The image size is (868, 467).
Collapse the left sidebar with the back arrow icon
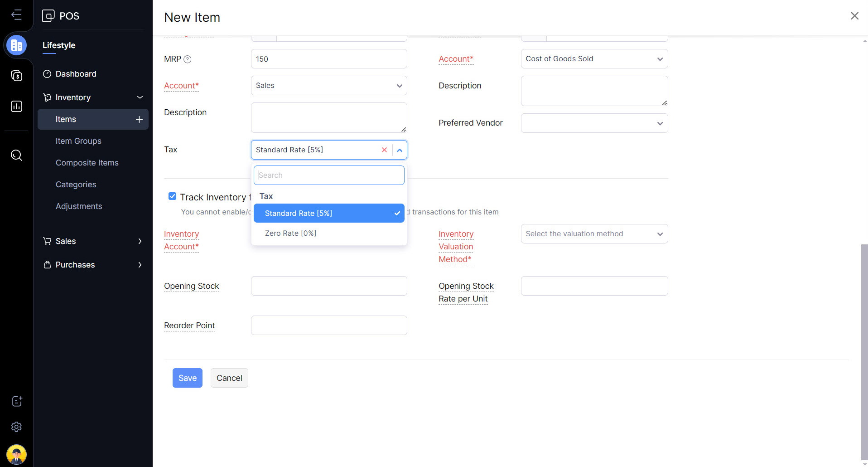tap(16, 15)
